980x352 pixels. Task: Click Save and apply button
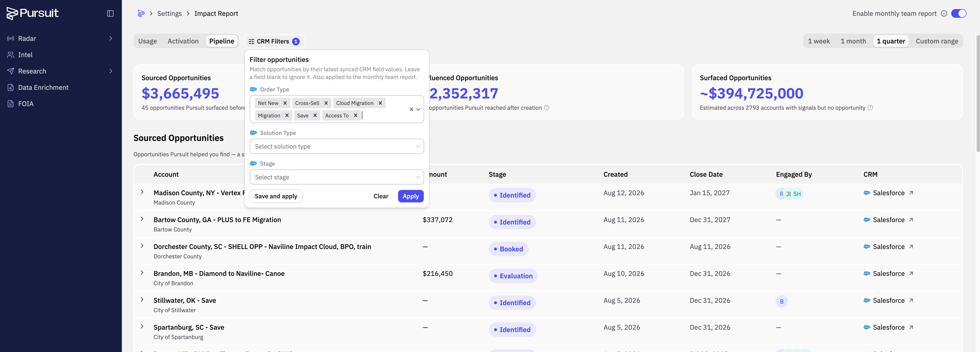coord(276,196)
